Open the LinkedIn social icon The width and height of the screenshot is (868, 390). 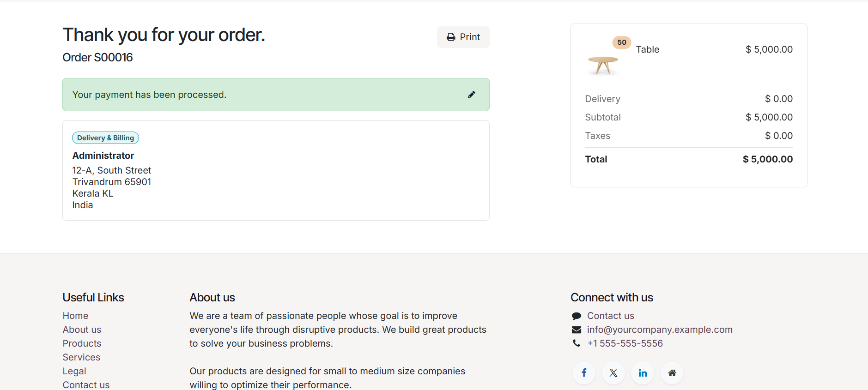coord(643,373)
